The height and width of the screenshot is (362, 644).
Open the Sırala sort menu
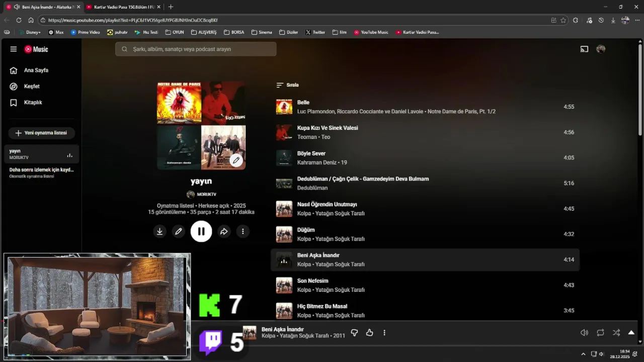click(288, 85)
